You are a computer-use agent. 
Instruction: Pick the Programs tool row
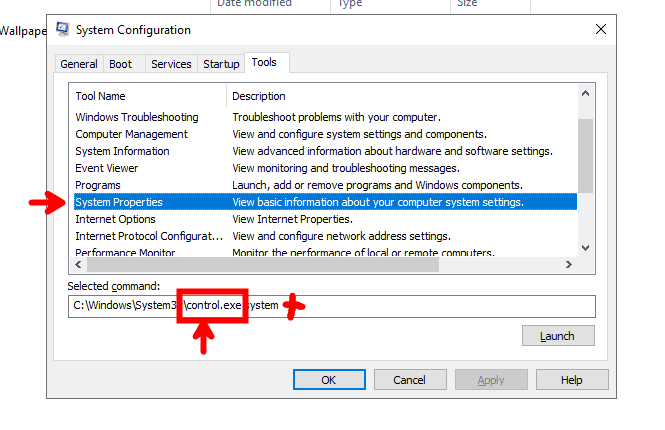tap(98, 185)
